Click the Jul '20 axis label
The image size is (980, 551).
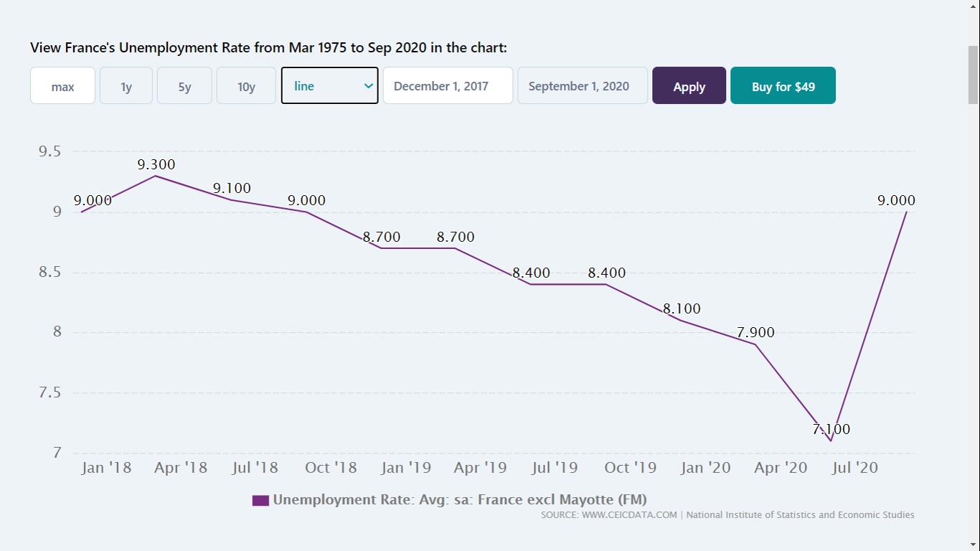[855, 468]
